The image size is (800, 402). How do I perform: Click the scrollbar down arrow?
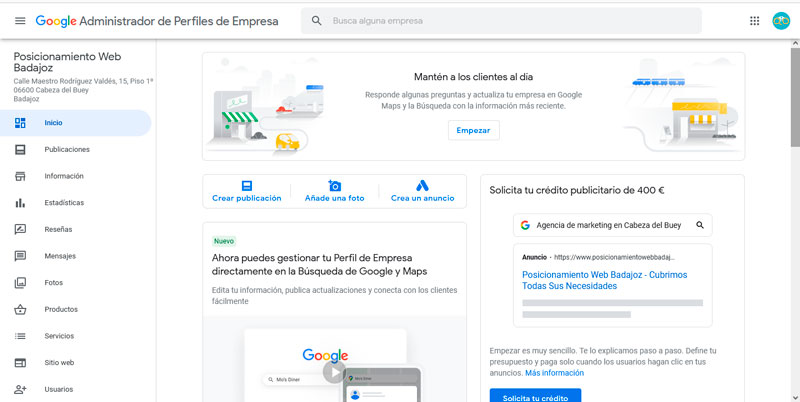tap(795, 397)
